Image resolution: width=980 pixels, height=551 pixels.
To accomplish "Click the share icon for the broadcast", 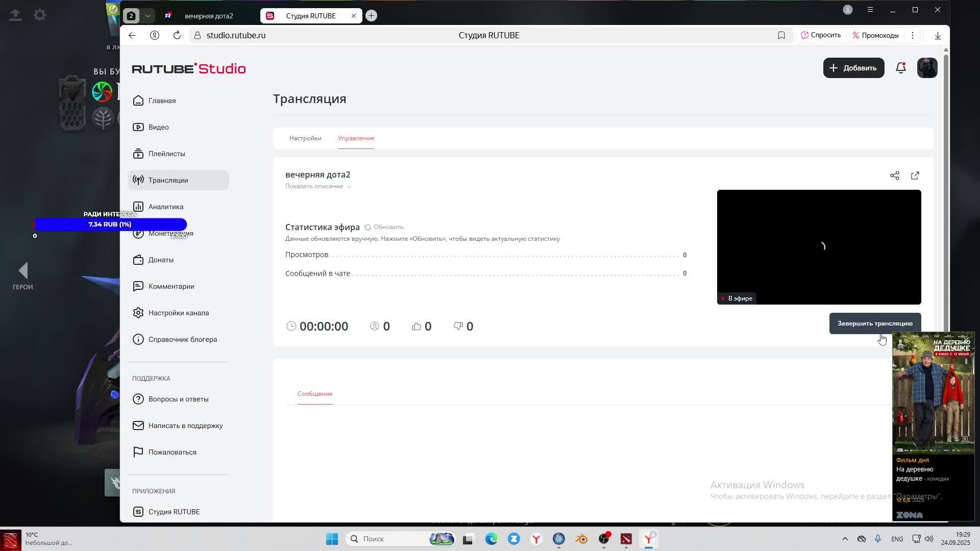I will click(x=894, y=176).
